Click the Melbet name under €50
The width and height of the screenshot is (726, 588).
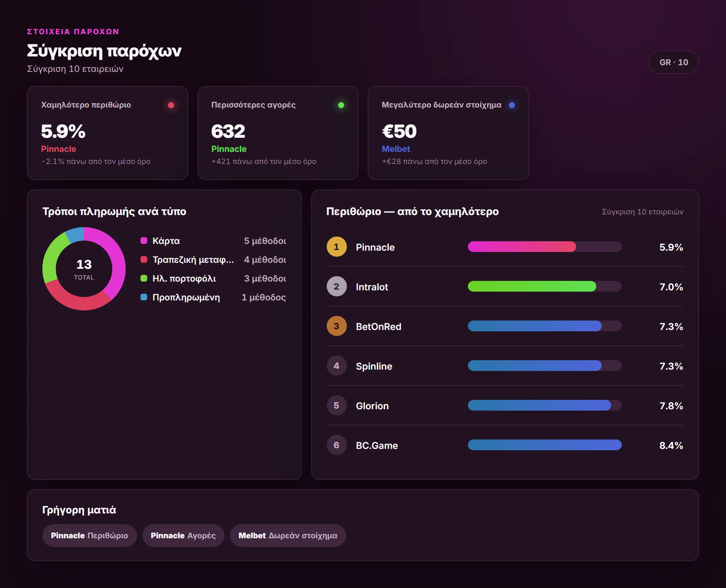point(396,149)
